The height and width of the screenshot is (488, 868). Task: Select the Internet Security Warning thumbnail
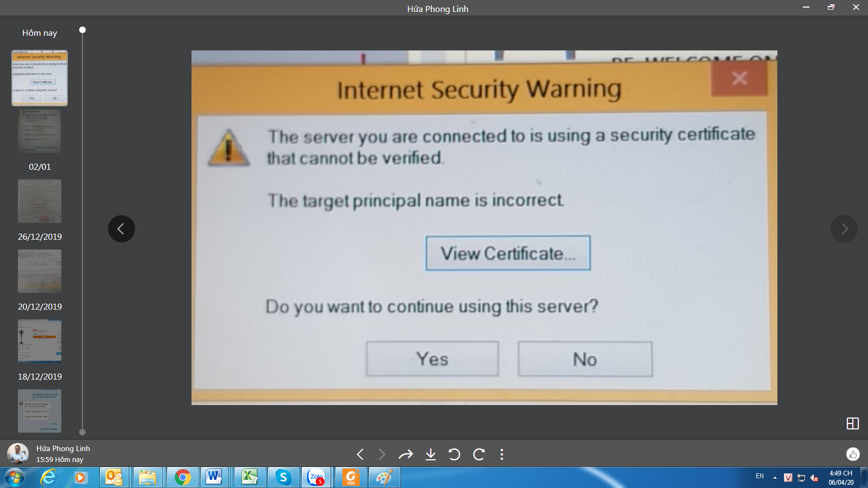(x=40, y=78)
